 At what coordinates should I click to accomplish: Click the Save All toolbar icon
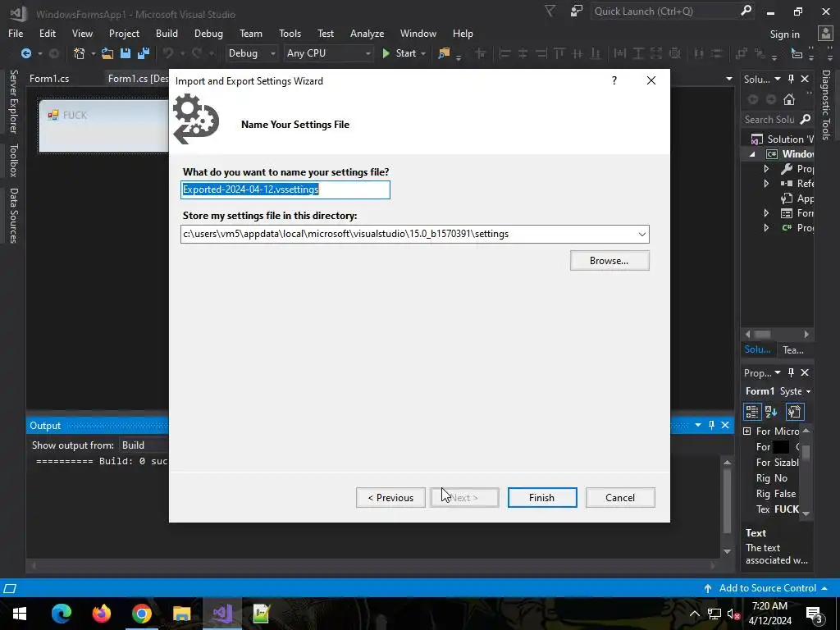pos(144,53)
